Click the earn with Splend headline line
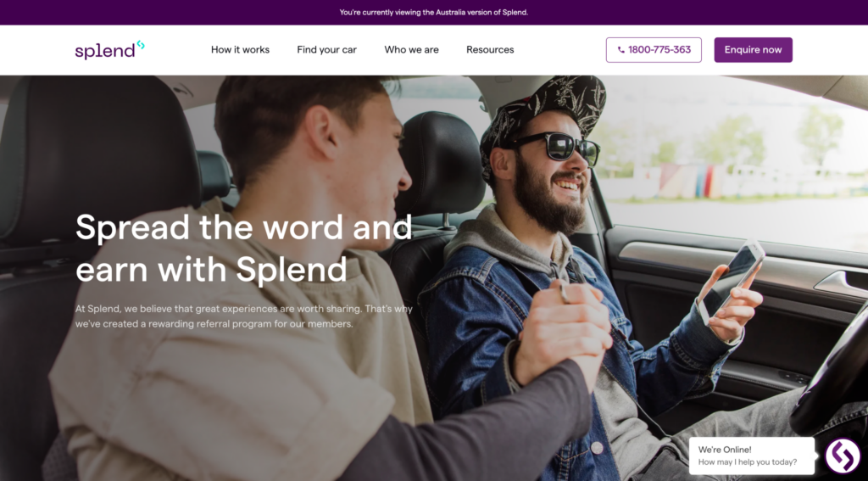868x481 pixels. (x=211, y=270)
